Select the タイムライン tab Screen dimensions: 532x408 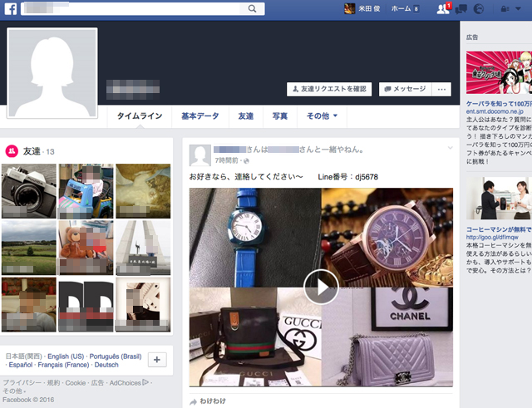[140, 116]
